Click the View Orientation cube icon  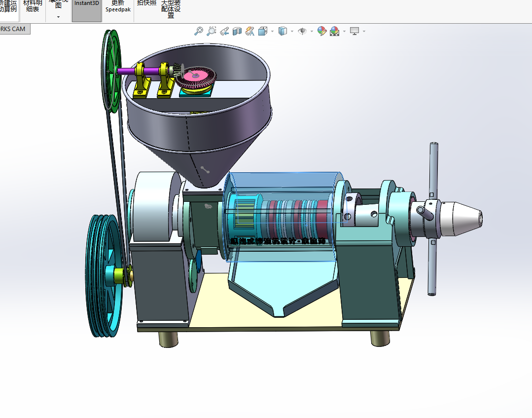click(263, 31)
